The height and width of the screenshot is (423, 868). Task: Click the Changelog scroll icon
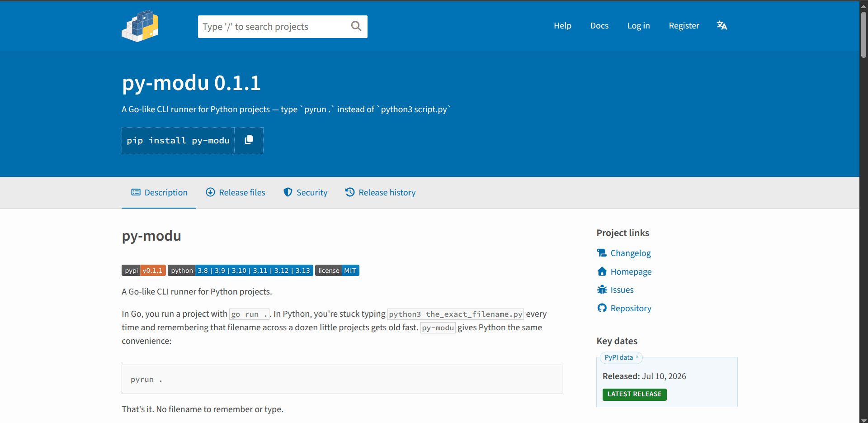point(602,253)
